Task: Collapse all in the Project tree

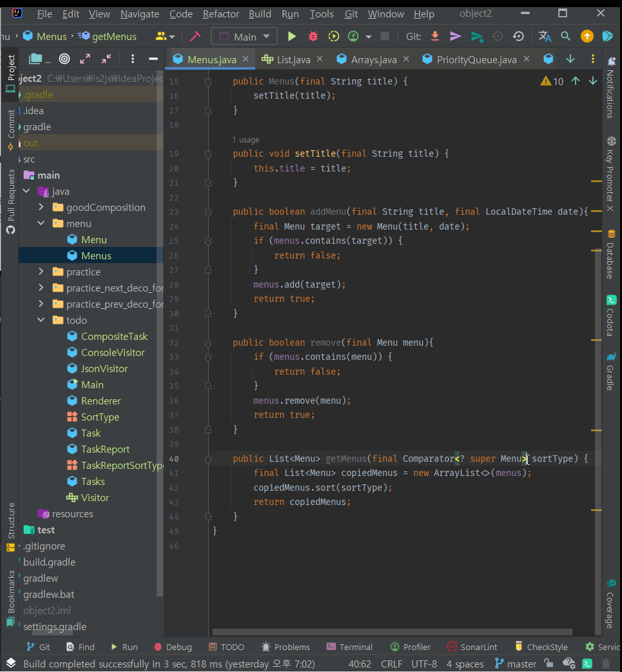Action: point(106,59)
